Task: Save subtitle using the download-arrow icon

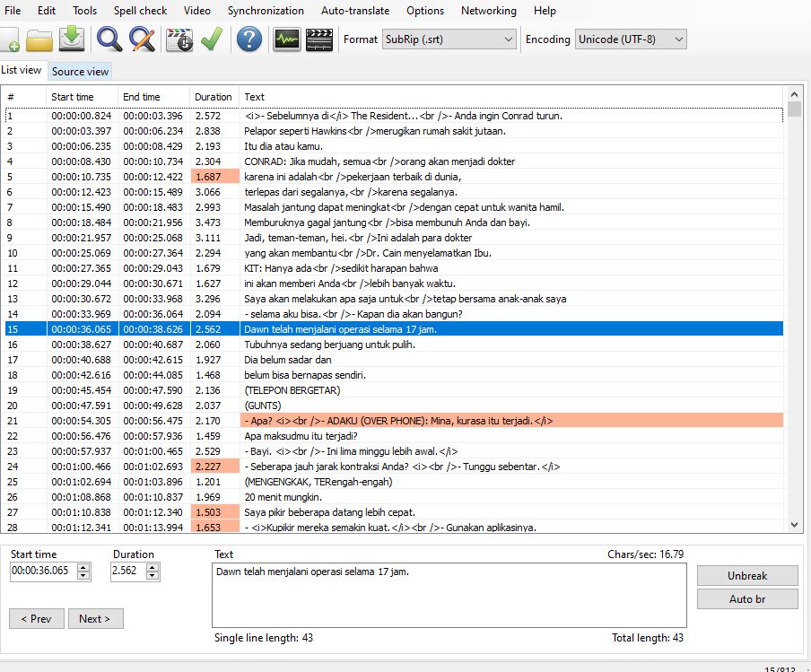Action: 72,39
